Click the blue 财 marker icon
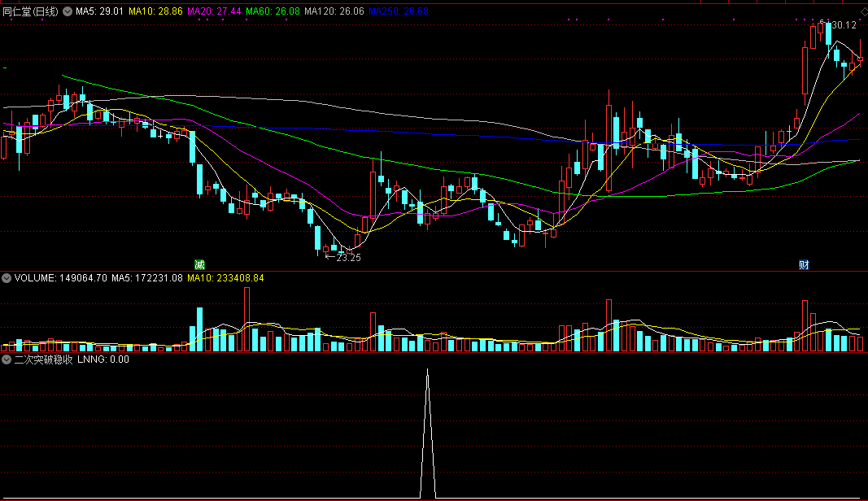The width and height of the screenshot is (868, 501). (804, 264)
